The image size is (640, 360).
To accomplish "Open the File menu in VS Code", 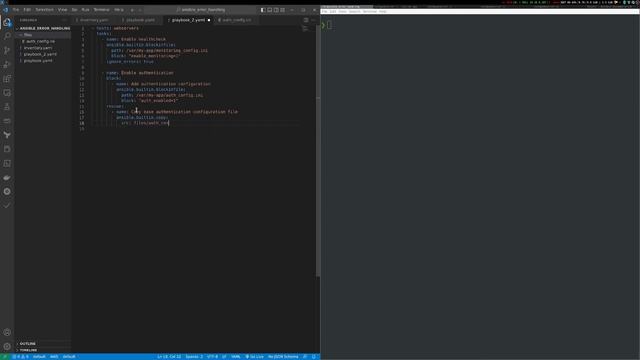I will click(16, 10).
